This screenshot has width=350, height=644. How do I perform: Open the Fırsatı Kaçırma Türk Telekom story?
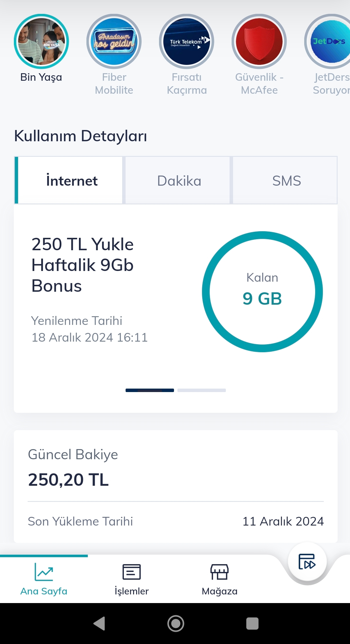(x=187, y=42)
